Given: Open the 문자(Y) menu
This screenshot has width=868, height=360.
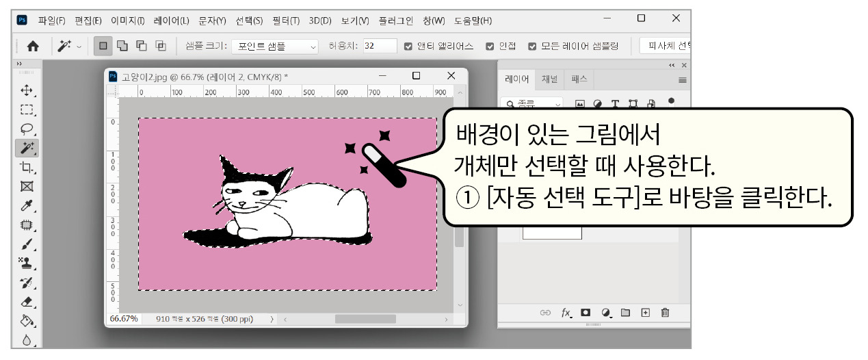Looking at the screenshot, I should tap(212, 21).
